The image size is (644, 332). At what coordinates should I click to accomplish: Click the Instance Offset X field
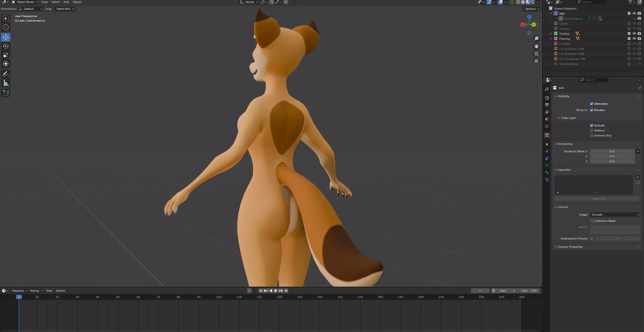612,151
